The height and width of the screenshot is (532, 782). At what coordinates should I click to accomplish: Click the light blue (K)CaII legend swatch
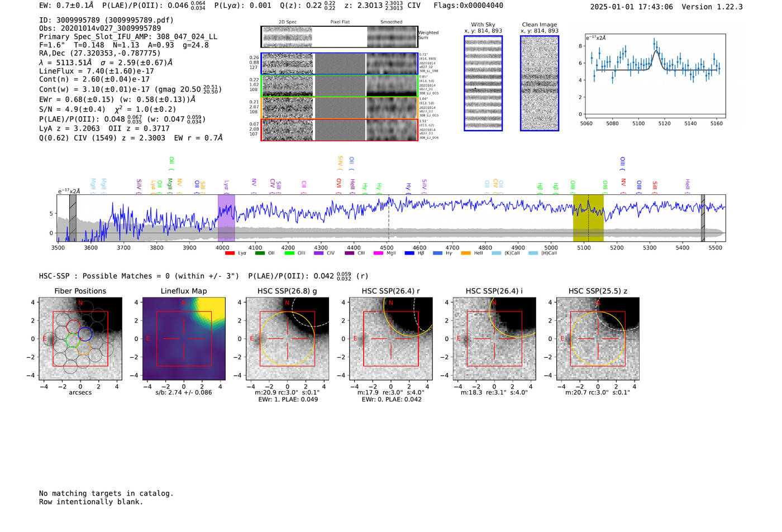click(497, 253)
